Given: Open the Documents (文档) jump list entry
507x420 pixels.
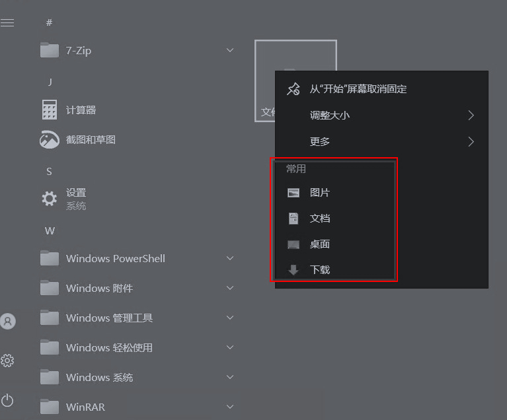Looking at the screenshot, I should [334, 219].
